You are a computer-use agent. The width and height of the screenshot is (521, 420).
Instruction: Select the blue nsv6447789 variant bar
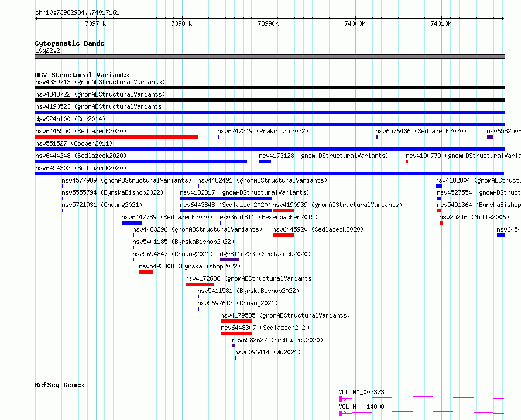(x=132, y=223)
